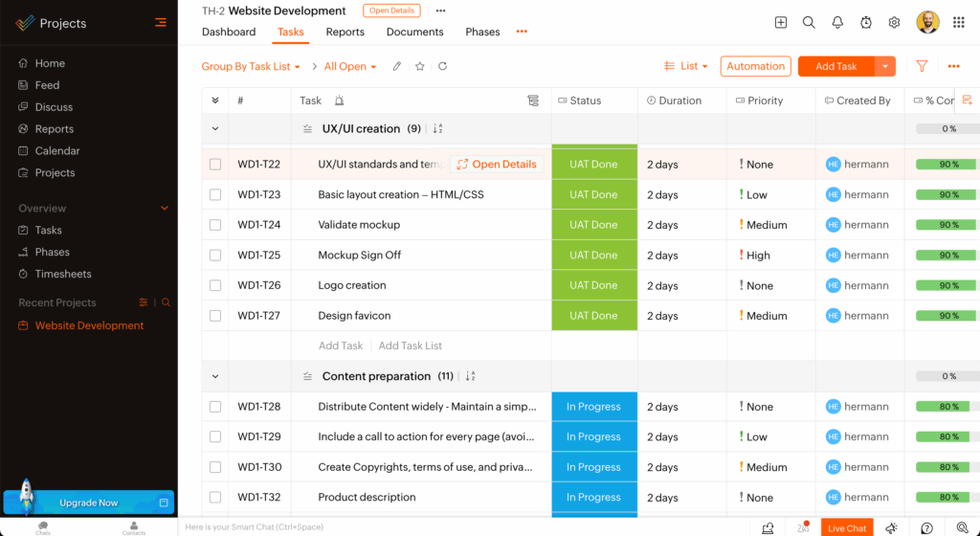Click the quick add plus icon
Screen dimensions: 980x536
tap(781, 22)
